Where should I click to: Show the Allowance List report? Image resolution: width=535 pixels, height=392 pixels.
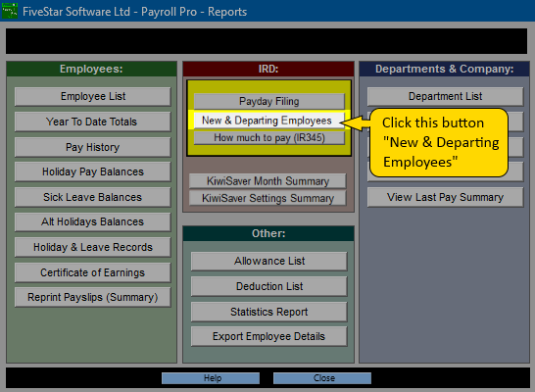269,262
